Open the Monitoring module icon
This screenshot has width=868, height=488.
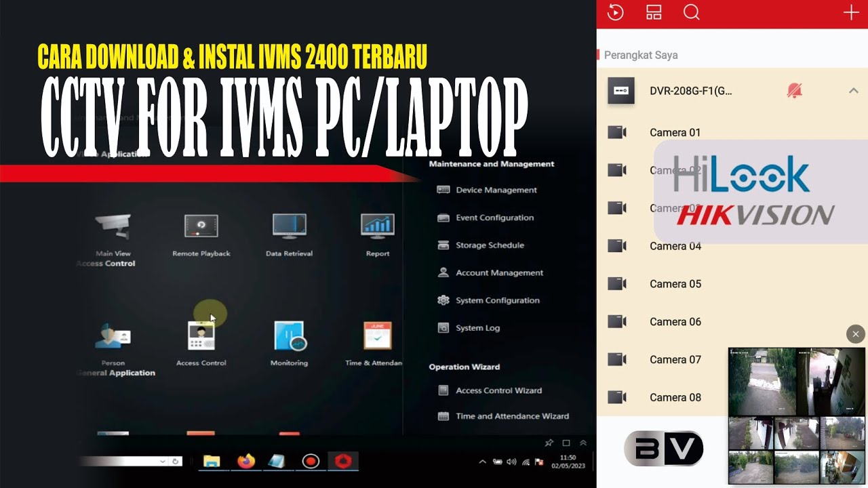290,335
